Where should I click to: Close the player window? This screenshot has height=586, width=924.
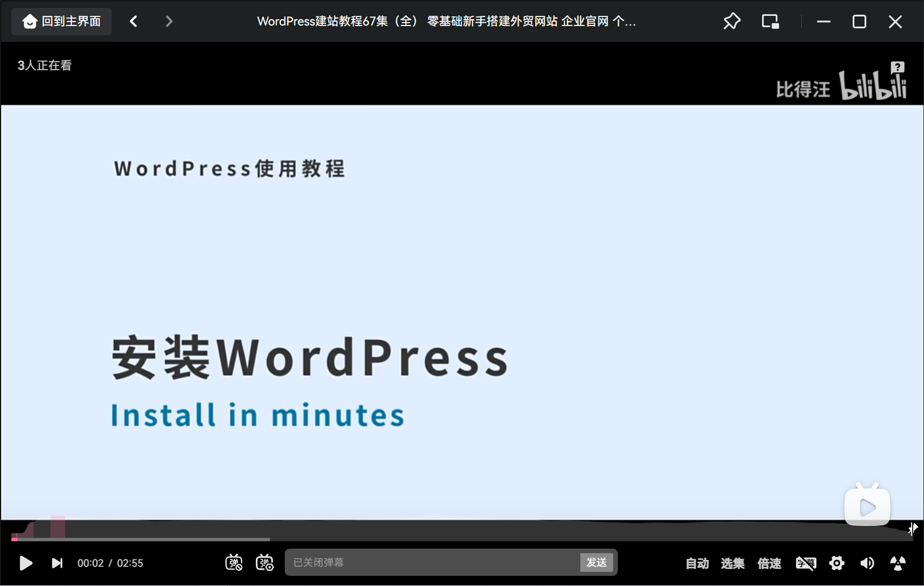(x=895, y=22)
